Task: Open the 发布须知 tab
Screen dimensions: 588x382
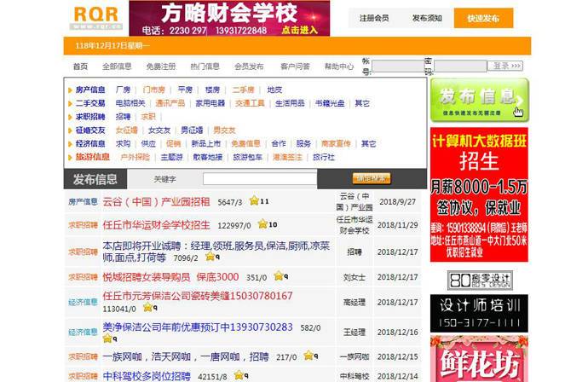Action: pos(427,18)
